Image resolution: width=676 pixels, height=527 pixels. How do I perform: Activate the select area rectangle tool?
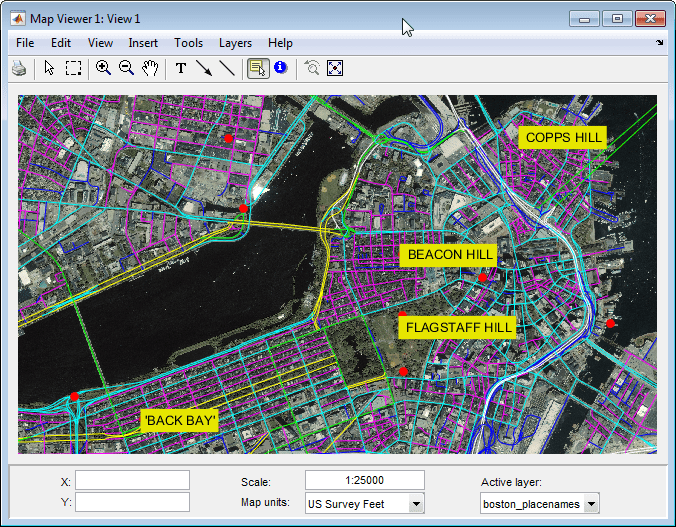point(74,68)
